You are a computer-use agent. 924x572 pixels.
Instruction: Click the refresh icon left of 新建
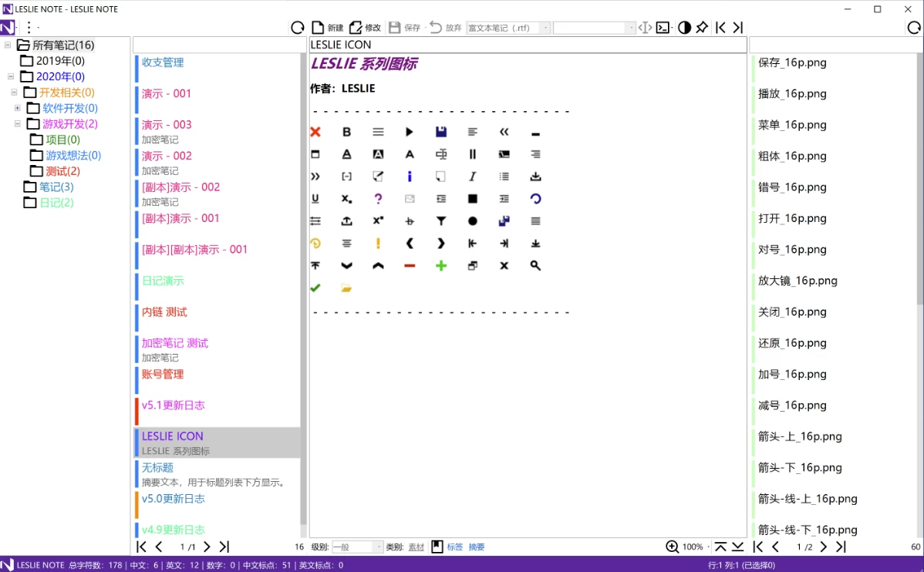(298, 28)
